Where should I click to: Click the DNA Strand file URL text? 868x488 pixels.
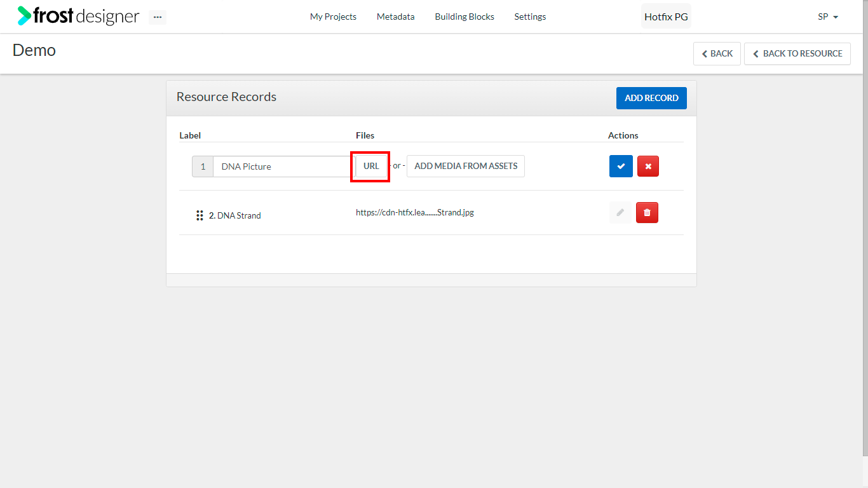click(x=415, y=212)
